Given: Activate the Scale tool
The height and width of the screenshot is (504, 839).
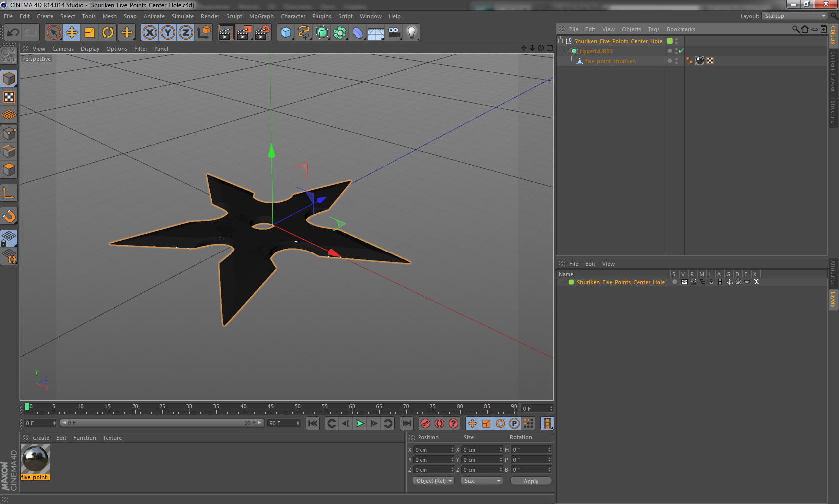Looking at the screenshot, I should tap(90, 33).
